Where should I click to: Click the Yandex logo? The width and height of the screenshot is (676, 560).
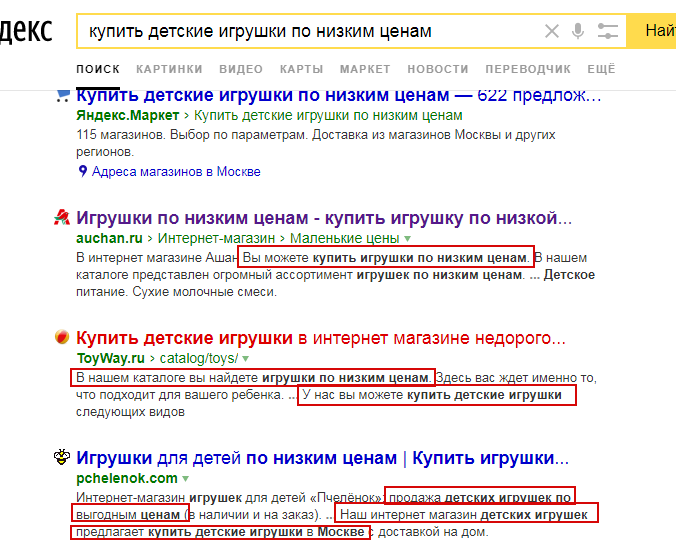[26, 31]
